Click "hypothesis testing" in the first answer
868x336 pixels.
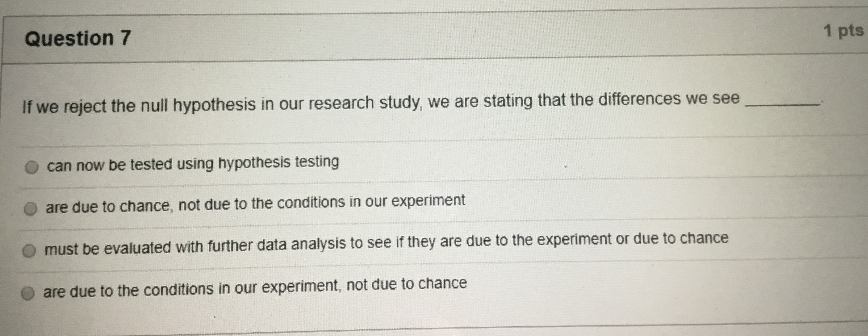[x=278, y=163]
